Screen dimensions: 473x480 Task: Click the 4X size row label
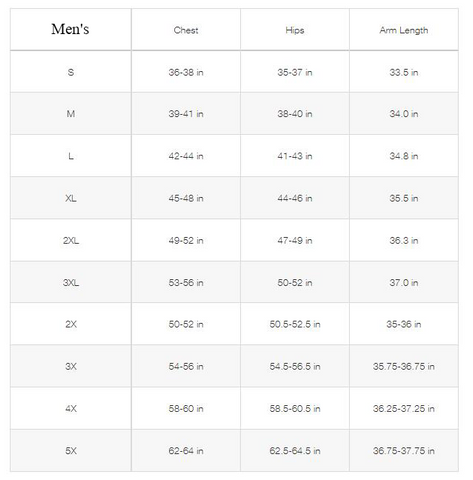pyautogui.click(x=71, y=408)
